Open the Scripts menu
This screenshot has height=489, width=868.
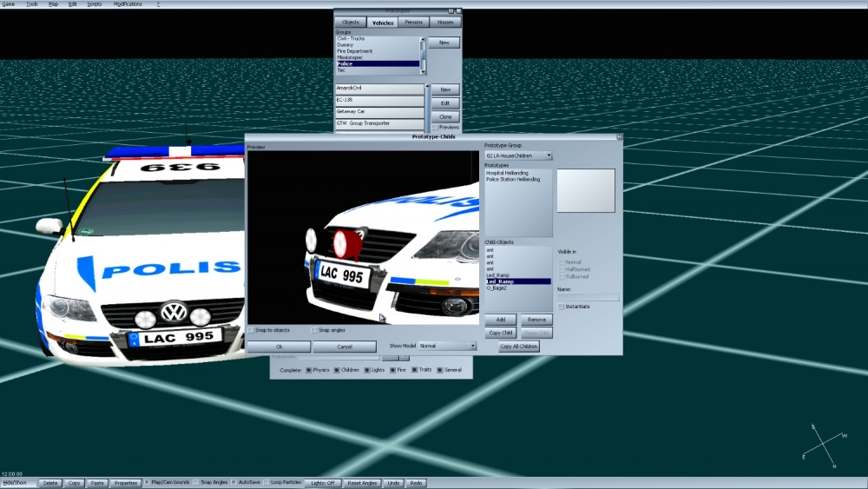[x=94, y=4]
